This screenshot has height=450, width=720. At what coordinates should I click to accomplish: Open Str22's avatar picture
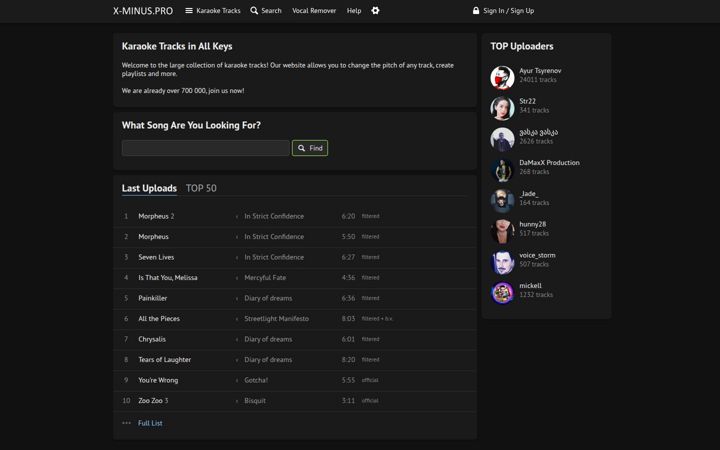click(502, 108)
